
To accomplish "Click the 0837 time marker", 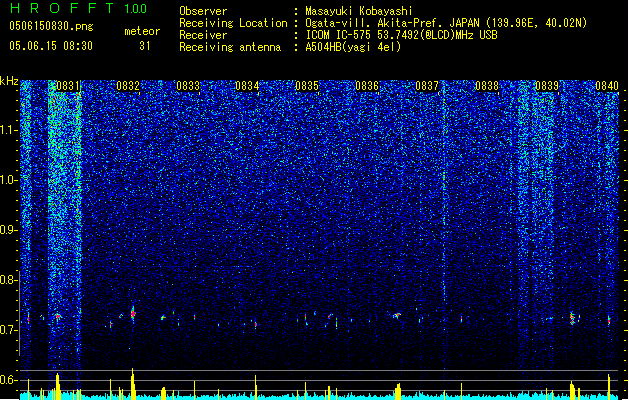I will [427, 86].
